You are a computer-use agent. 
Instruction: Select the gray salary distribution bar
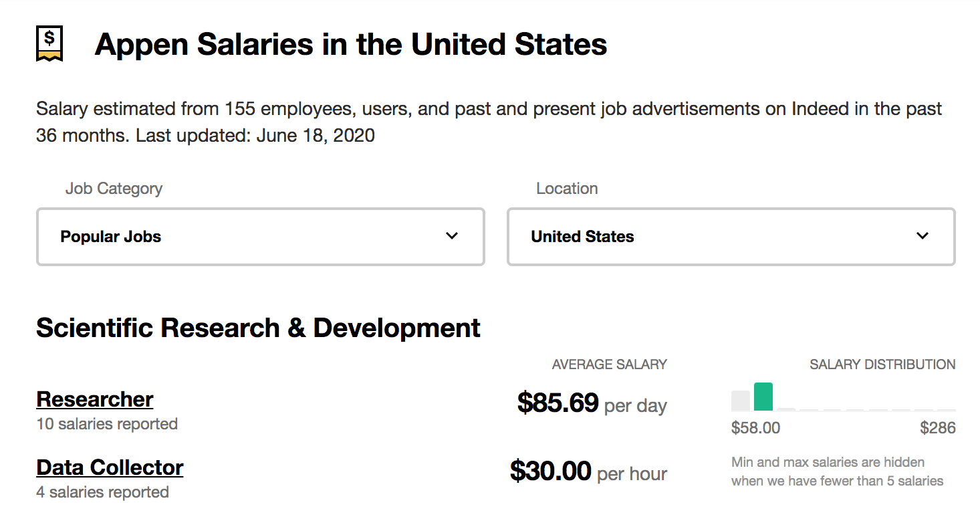tap(741, 401)
